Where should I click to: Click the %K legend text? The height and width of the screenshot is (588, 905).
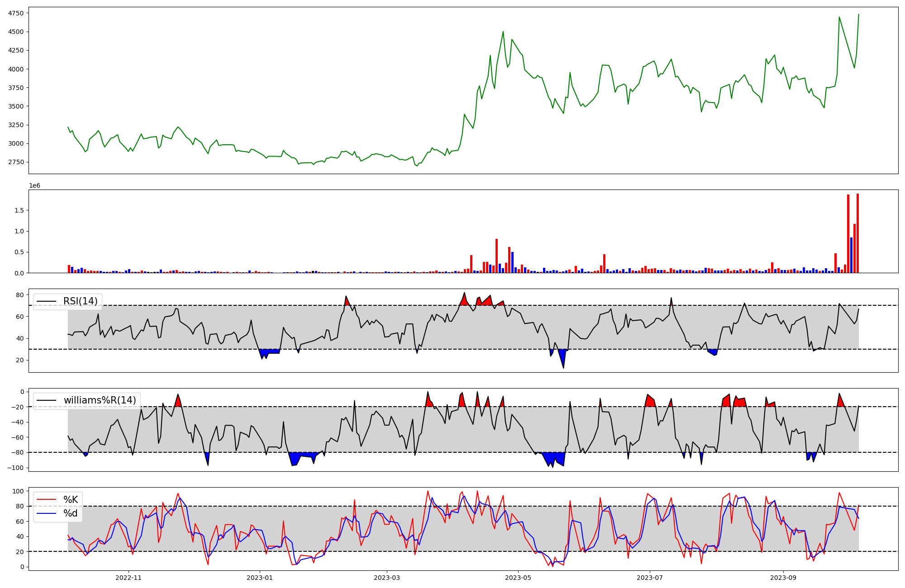click(71, 500)
